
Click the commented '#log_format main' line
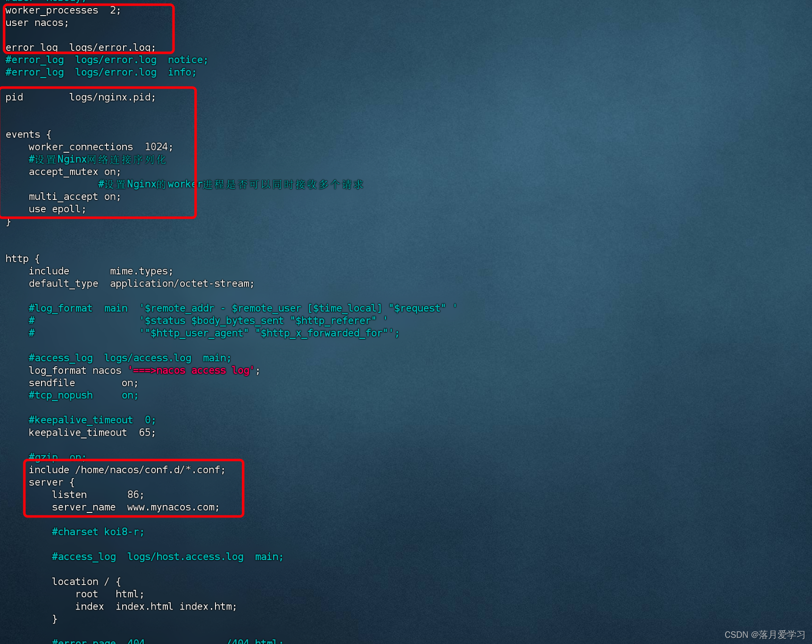(x=242, y=308)
